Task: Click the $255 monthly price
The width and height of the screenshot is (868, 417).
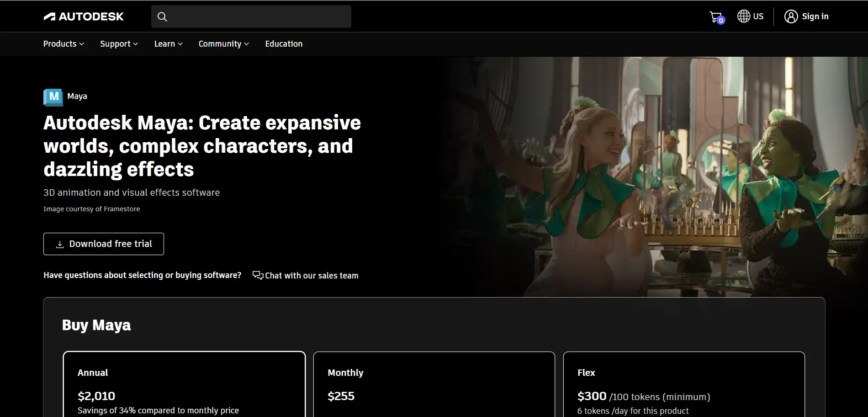Action: pos(341,396)
